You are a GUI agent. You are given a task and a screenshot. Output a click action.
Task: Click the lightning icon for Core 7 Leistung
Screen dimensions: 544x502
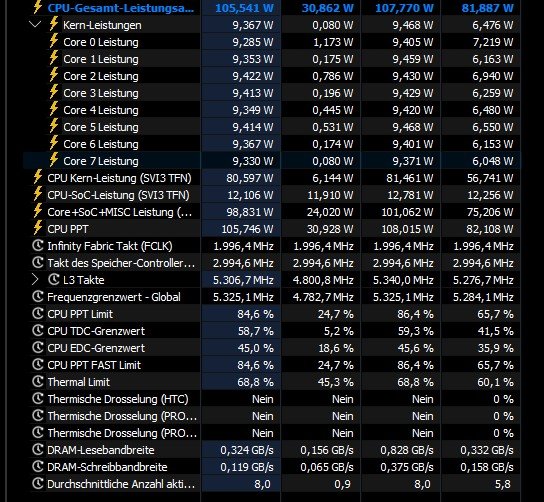[54, 160]
